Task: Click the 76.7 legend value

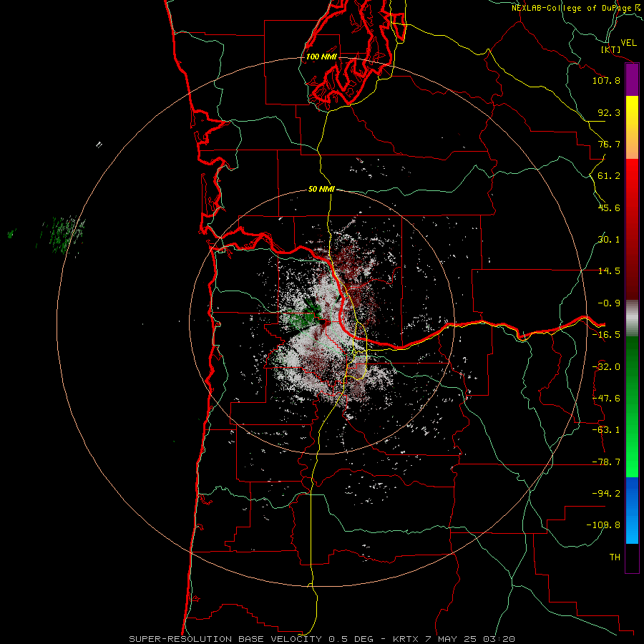Action: click(x=609, y=144)
